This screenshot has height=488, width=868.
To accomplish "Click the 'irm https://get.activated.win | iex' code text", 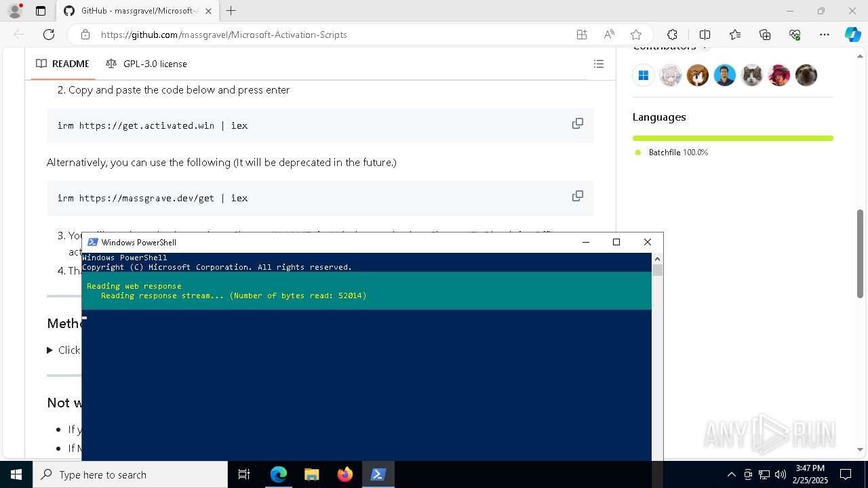I will pos(153,125).
